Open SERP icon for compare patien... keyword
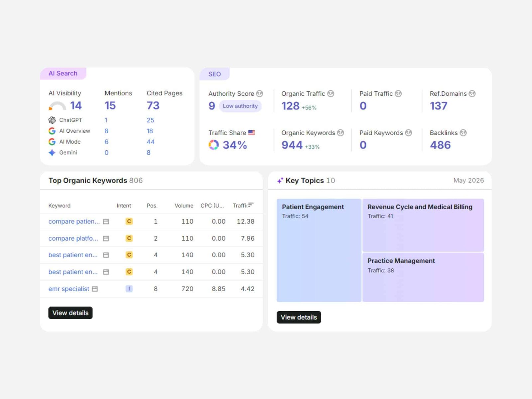The image size is (532, 399). pyautogui.click(x=106, y=221)
